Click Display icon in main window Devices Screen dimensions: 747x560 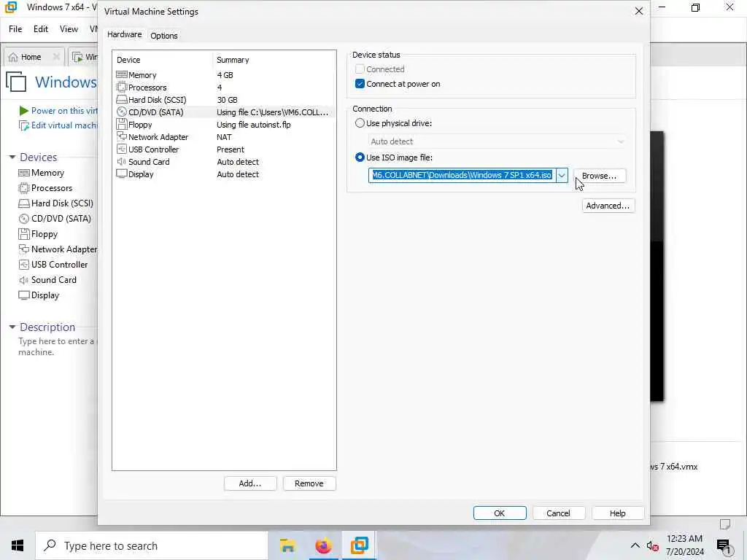click(x=24, y=295)
